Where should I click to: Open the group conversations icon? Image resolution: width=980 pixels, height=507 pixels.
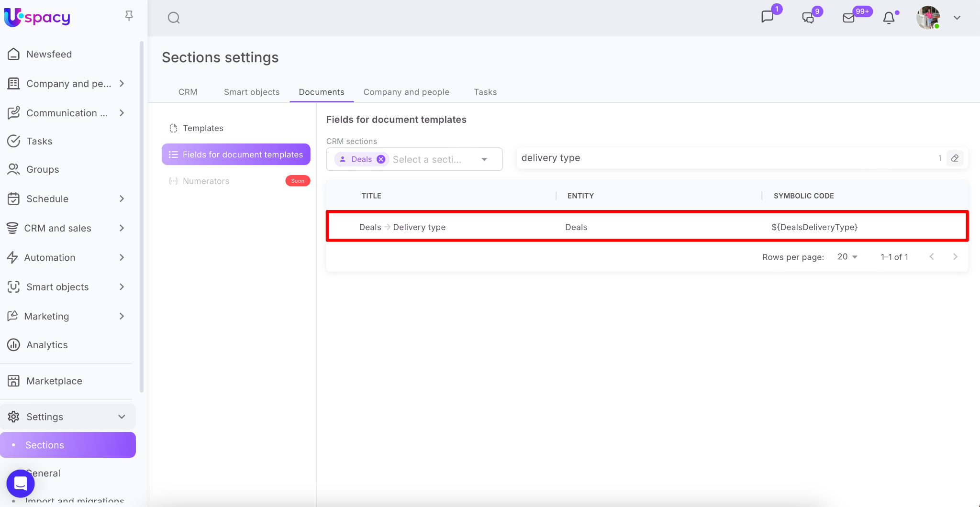click(808, 18)
